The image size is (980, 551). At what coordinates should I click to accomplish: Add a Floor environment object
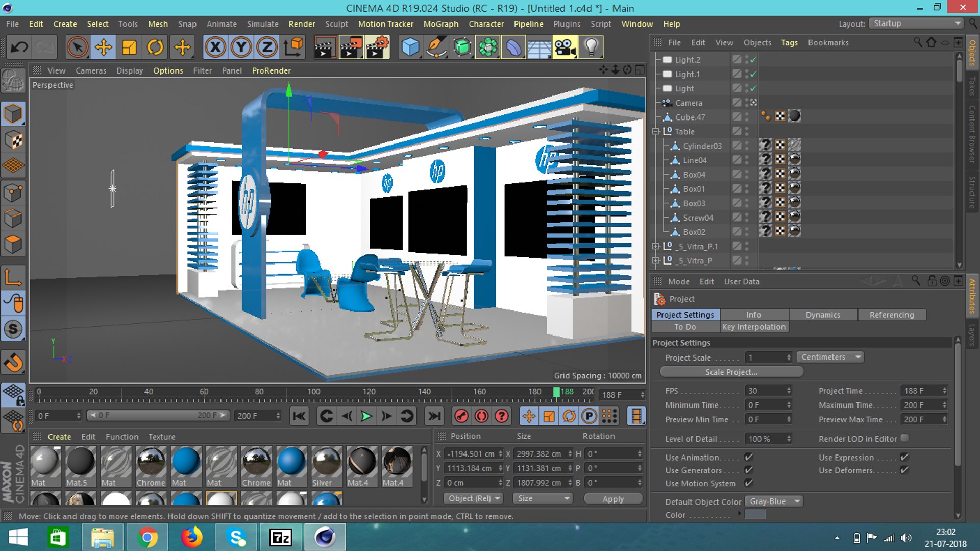click(x=540, y=47)
